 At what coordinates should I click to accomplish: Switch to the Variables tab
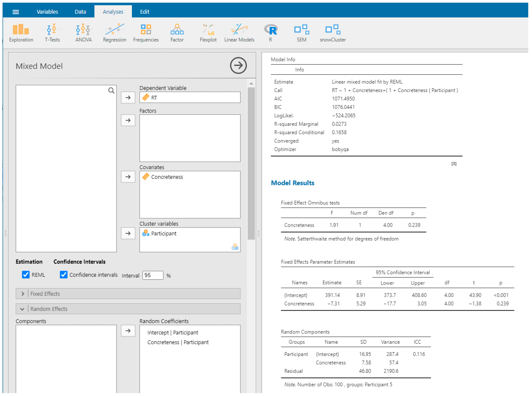pyautogui.click(x=47, y=12)
